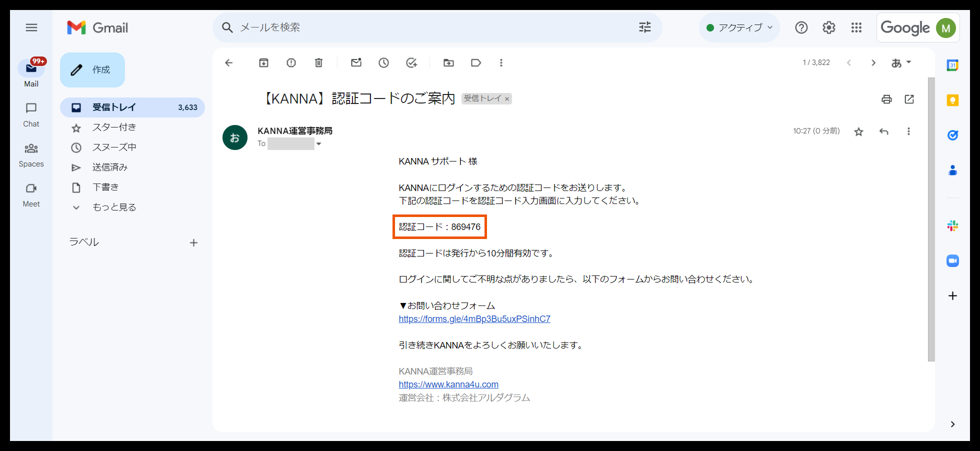Expand recipient details dropdown arrow
The height and width of the screenshot is (451, 980).
pyautogui.click(x=318, y=144)
